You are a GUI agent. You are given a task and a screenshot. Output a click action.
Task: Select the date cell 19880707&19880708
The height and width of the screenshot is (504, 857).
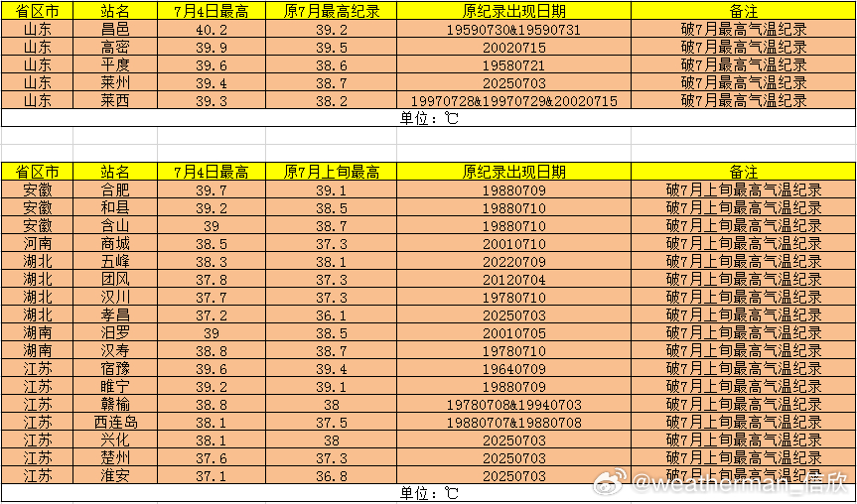(x=513, y=422)
